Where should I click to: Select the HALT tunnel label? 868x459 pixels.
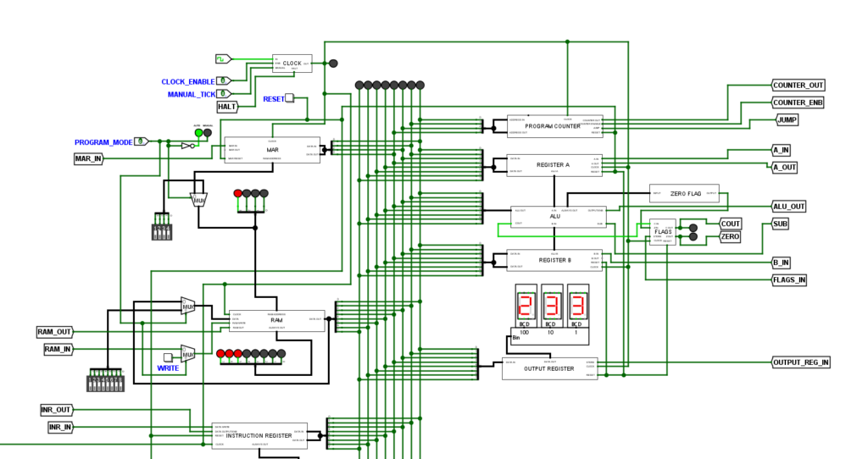pos(227,107)
